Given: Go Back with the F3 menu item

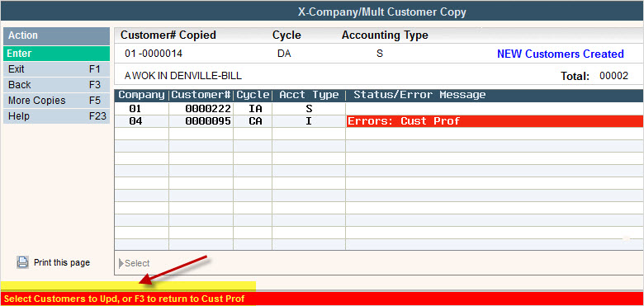Looking at the screenshot, I should pyautogui.click(x=57, y=85).
